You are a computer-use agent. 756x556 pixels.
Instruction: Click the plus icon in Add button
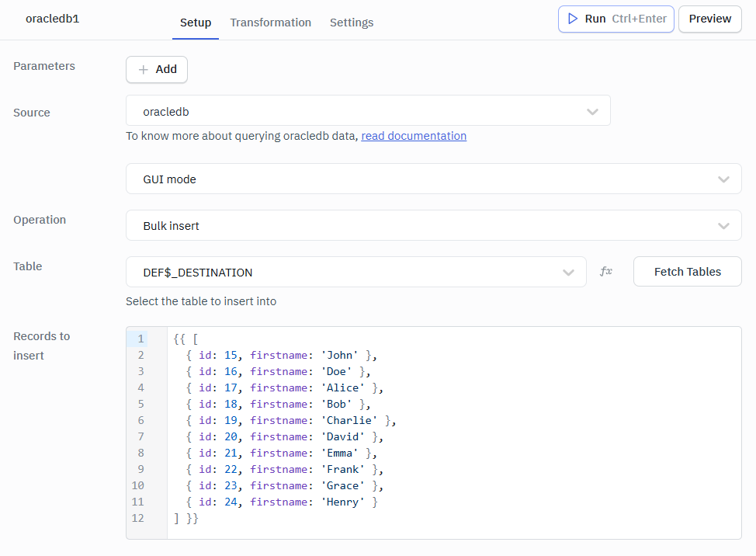click(143, 69)
